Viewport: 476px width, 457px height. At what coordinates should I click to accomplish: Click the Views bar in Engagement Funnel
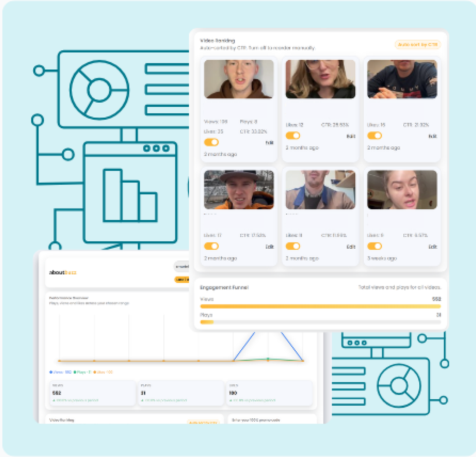(320, 306)
